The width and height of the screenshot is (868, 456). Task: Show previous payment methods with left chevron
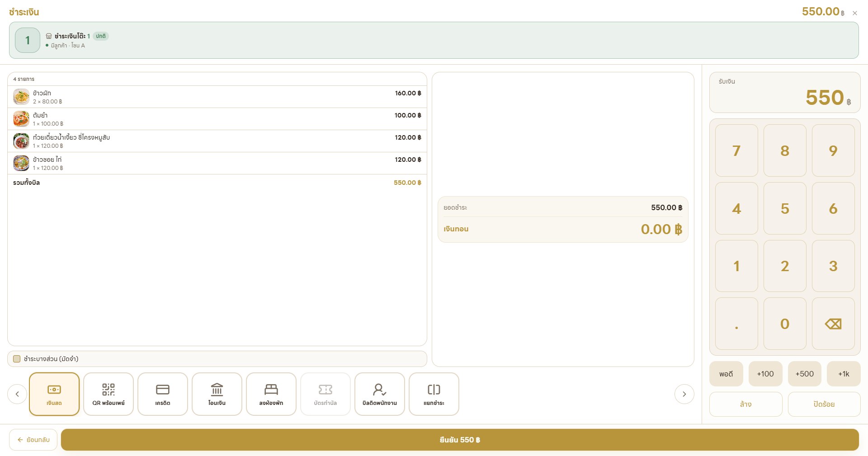pyautogui.click(x=17, y=394)
